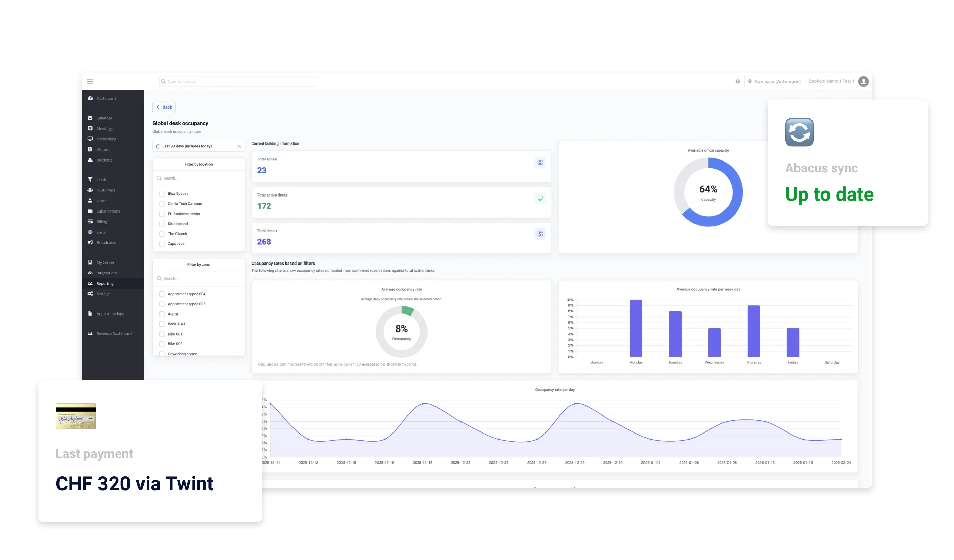Screen dimensions: 954x560
Task: Open the help question mark icon
Action: pos(737,81)
